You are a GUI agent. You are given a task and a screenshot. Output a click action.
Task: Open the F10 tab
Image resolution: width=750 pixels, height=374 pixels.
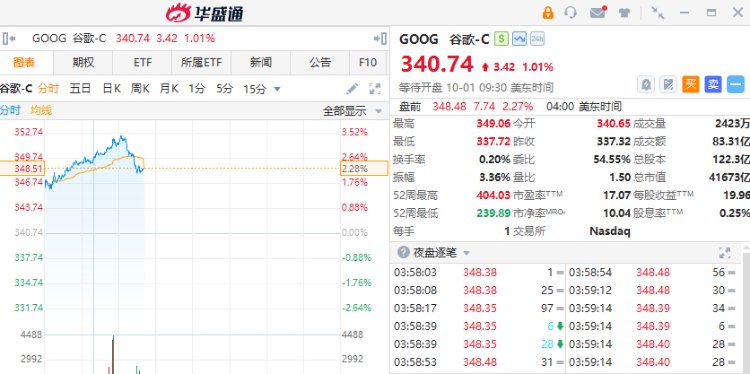pyautogui.click(x=367, y=62)
